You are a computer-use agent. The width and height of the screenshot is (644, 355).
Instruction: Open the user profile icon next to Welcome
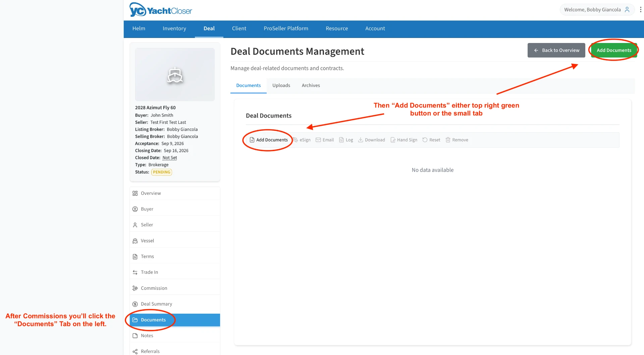pos(627,10)
